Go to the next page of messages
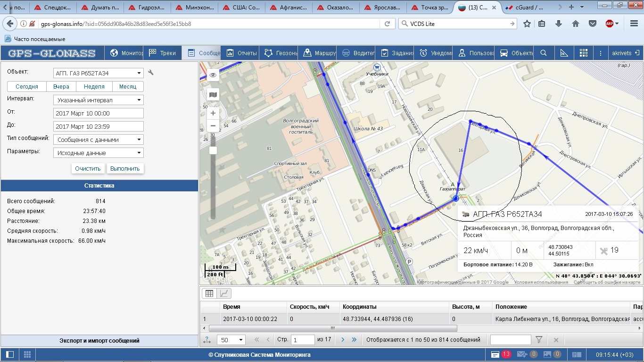 coord(343,339)
